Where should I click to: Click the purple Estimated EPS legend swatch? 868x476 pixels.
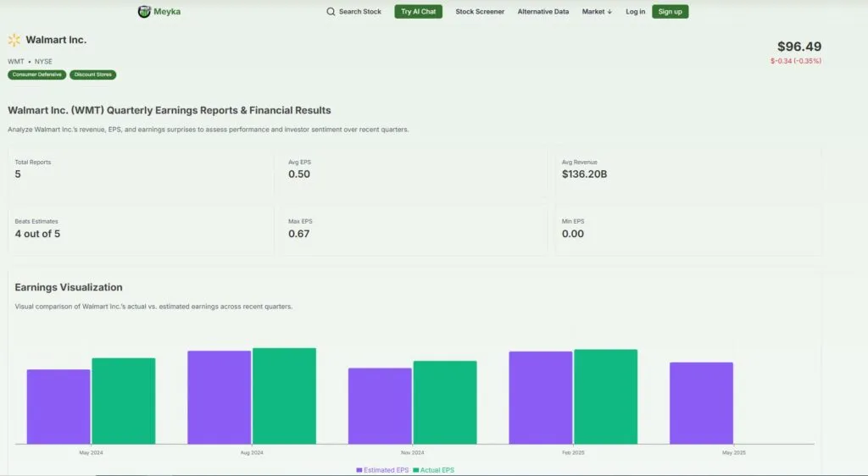359,470
